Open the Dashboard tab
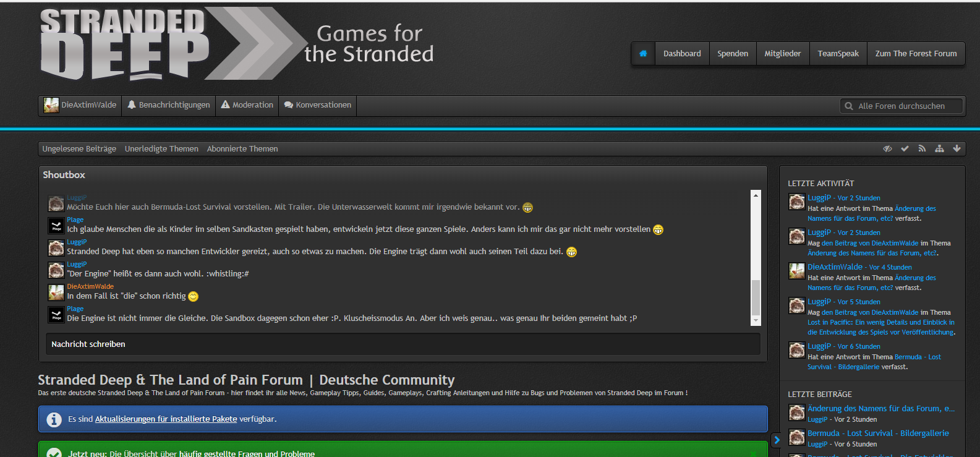Image resolution: width=980 pixels, height=457 pixels. pyautogui.click(x=682, y=54)
